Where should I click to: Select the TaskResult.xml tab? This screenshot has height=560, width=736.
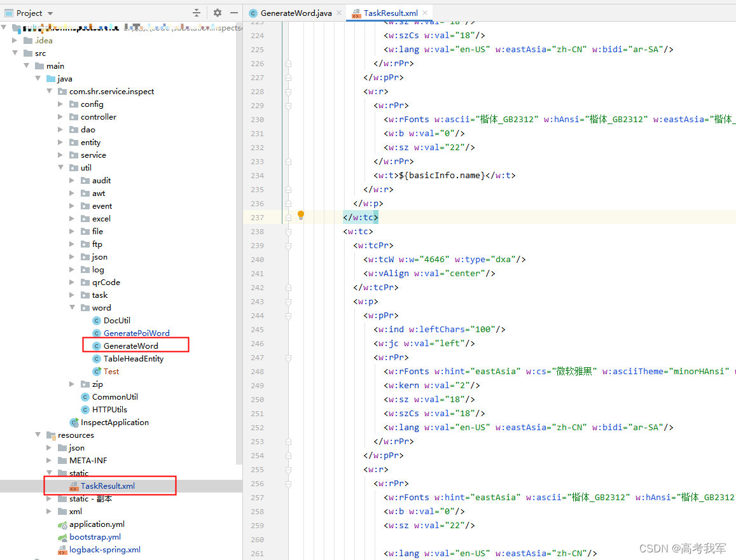point(390,12)
